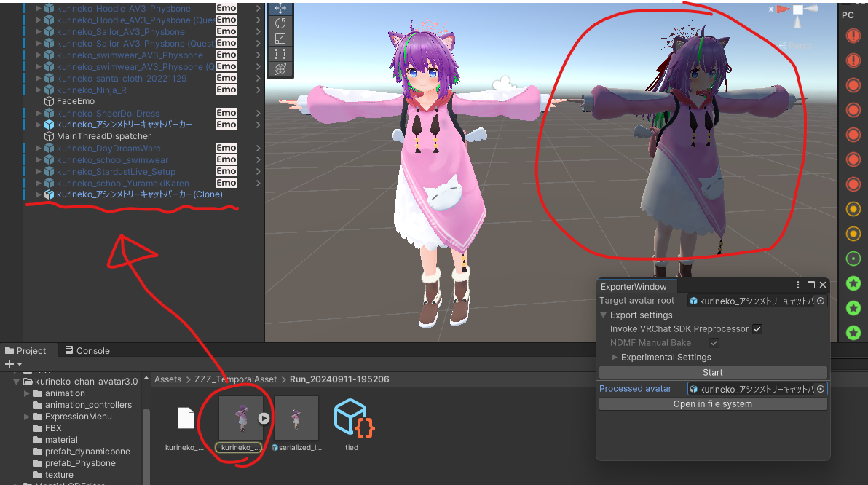This screenshot has height=485, width=868.
Task: Toggle NDMF Manual Bake checkbox
Action: [714, 343]
